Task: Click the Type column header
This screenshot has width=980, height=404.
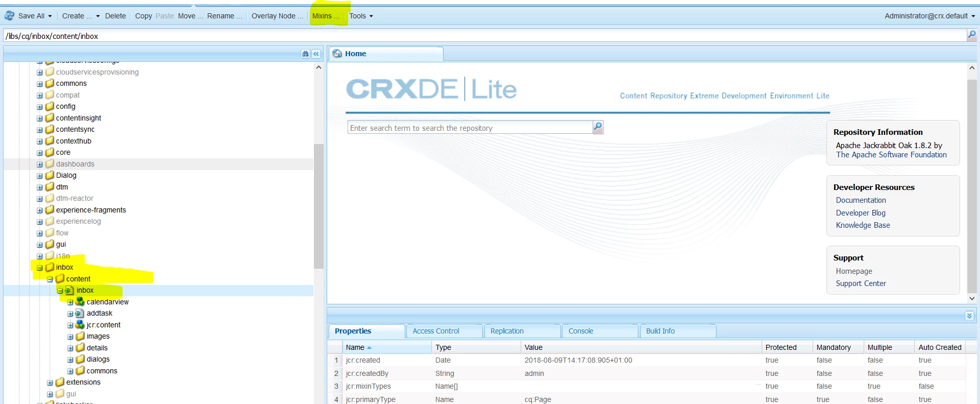Action: click(476, 347)
